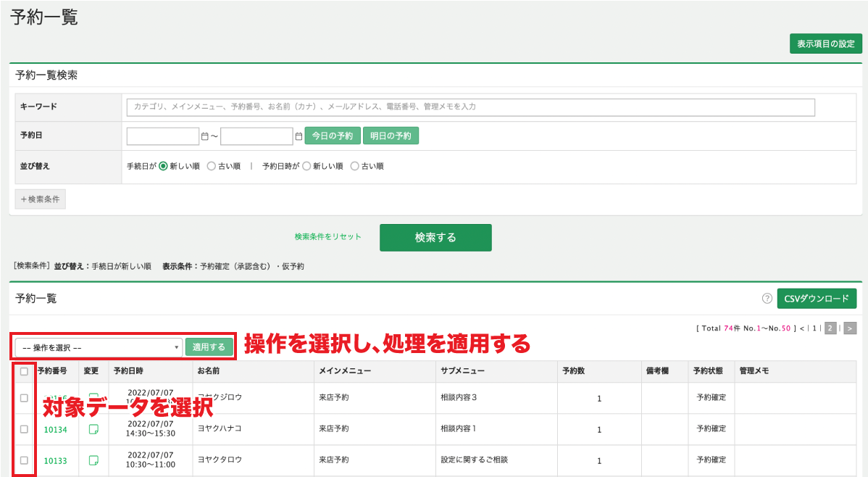This screenshot has height=477, width=868.
Task: Click the CSVダウンロード button
Action: tap(817, 299)
